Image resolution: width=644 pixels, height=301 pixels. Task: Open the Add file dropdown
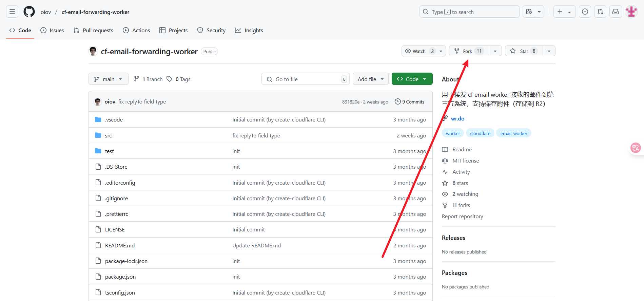(x=370, y=79)
